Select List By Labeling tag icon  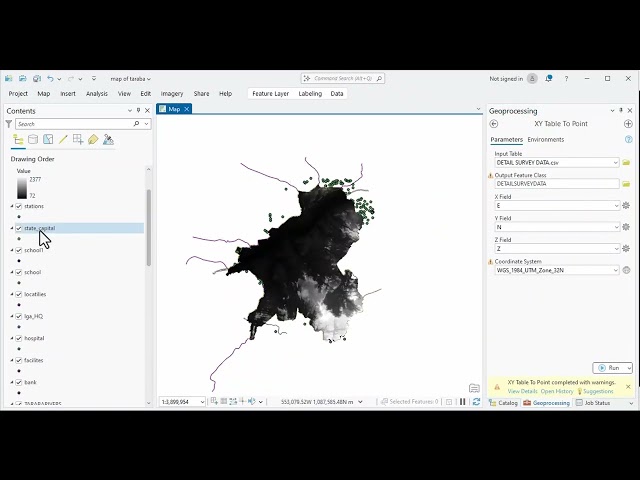pyautogui.click(x=93, y=140)
